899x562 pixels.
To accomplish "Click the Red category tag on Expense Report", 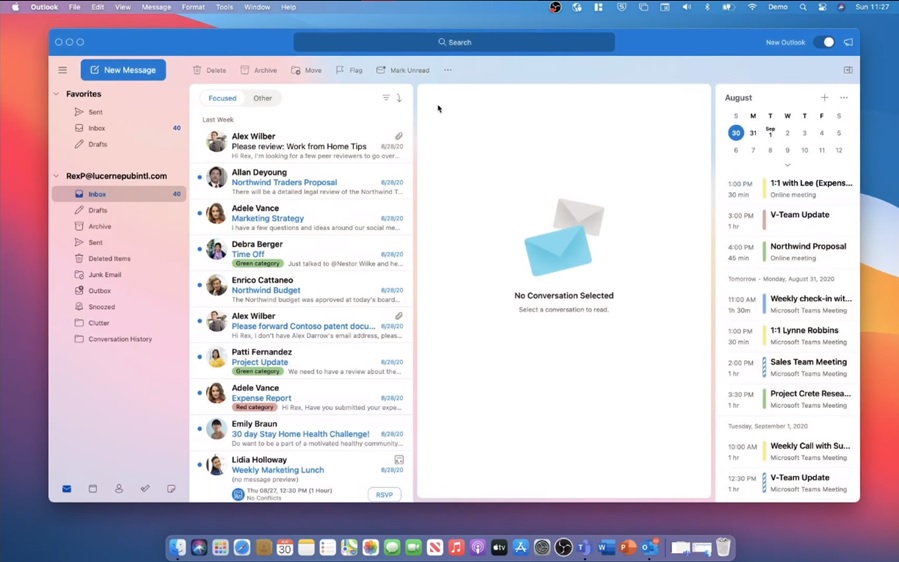I will pyautogui.click(x=255, y=407).
